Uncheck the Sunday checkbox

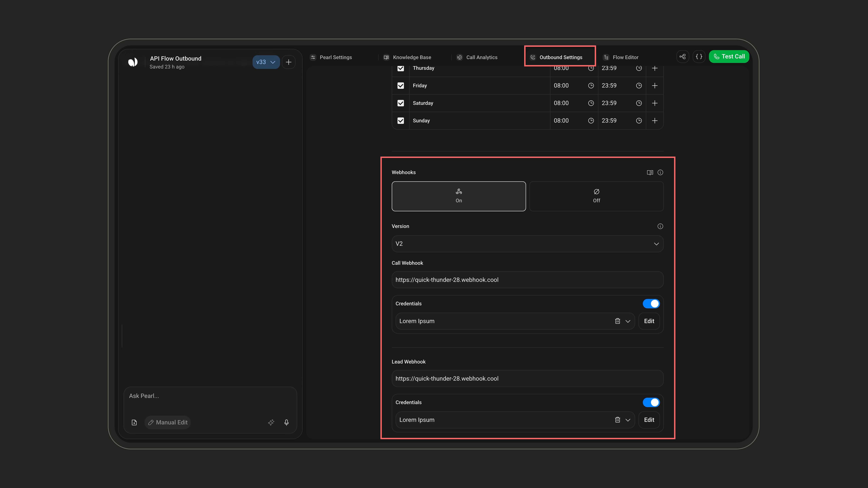pos(400,121)
